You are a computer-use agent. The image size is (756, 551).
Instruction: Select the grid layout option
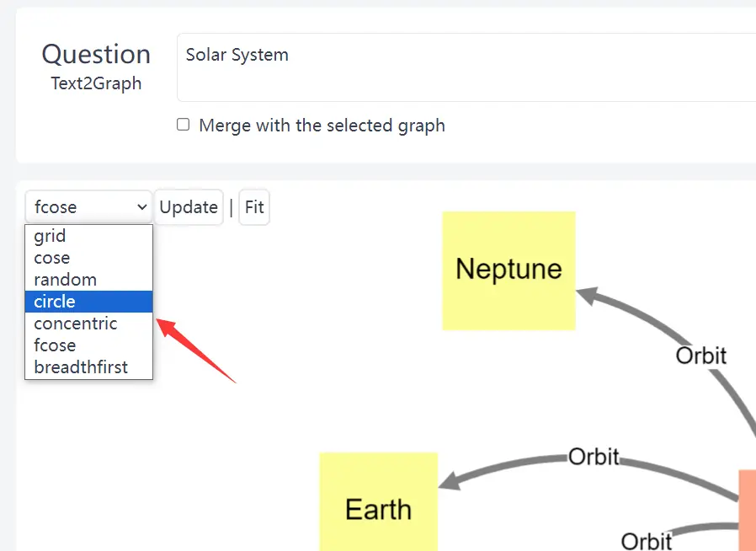pyautogui.click(x=50, y=236)
